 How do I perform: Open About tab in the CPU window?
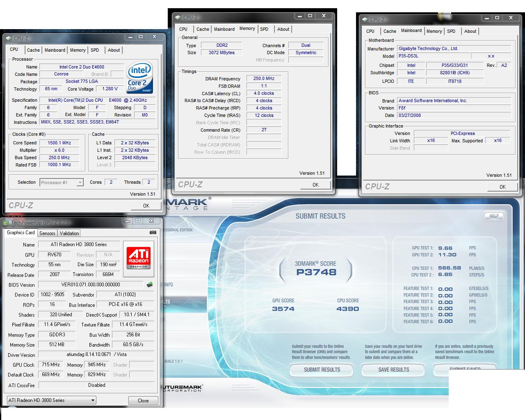[x=114, y=50]
